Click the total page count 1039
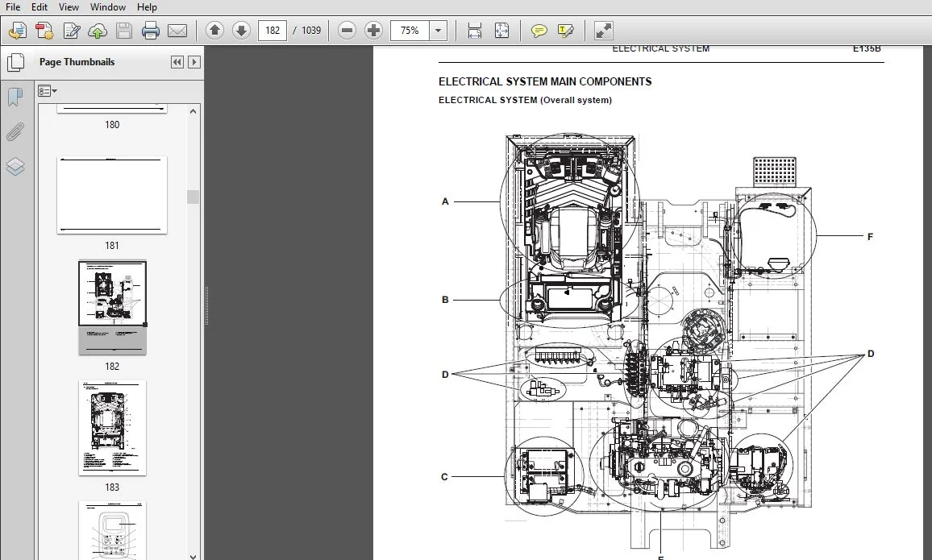 tap(311, 31)
